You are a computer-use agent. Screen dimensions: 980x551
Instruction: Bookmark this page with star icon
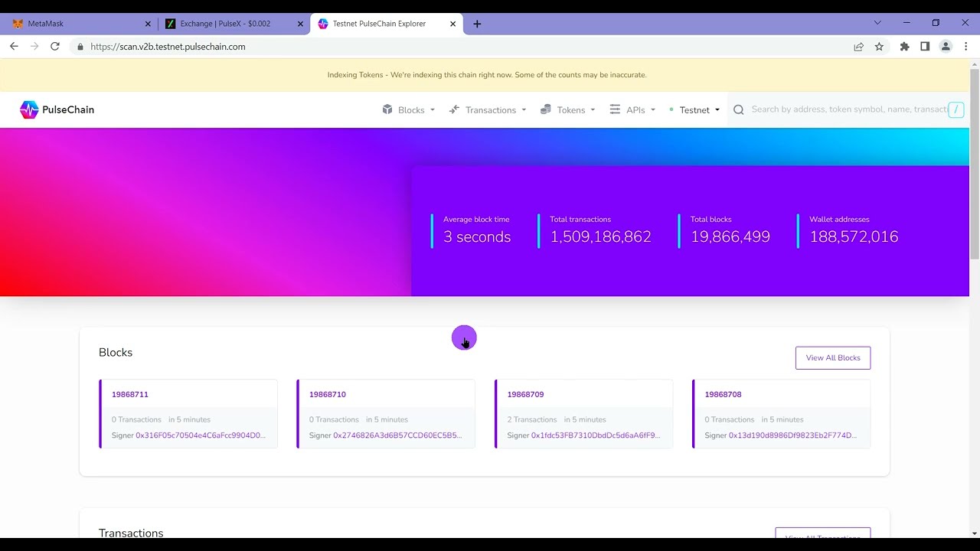point(879,47)
